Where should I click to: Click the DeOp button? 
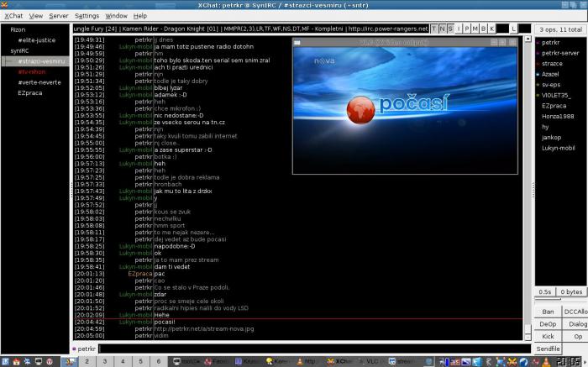coord(548,324)
